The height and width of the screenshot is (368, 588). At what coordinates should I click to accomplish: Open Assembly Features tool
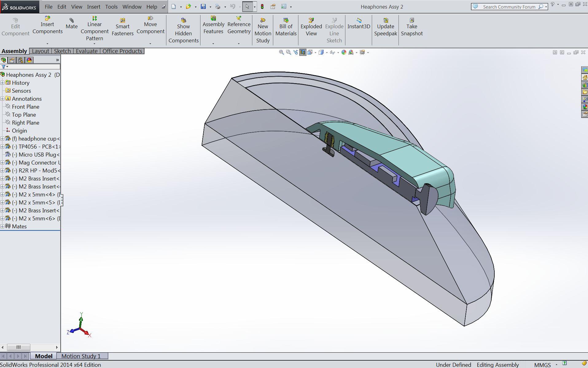[213, 25]
